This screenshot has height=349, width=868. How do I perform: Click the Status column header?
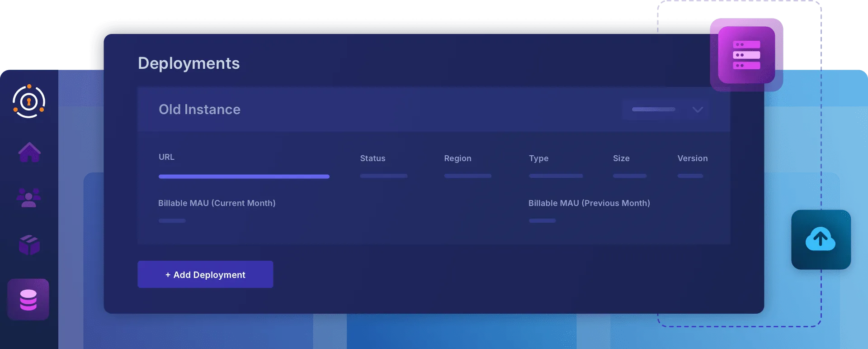tap(373, 158)
